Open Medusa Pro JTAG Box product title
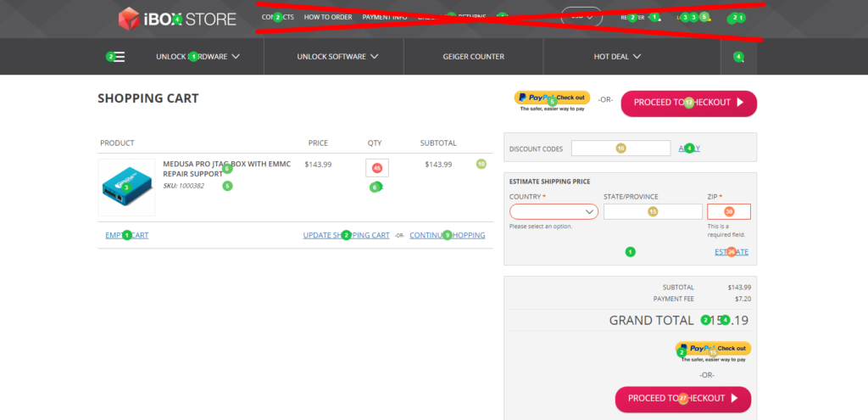This screenshot has width=868, height=420. coord(226,169)
